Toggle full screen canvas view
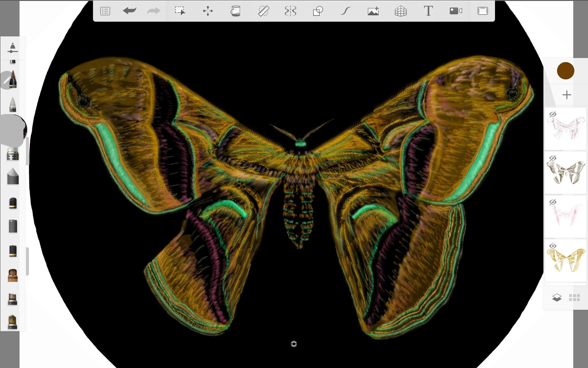 click(483, 11)
